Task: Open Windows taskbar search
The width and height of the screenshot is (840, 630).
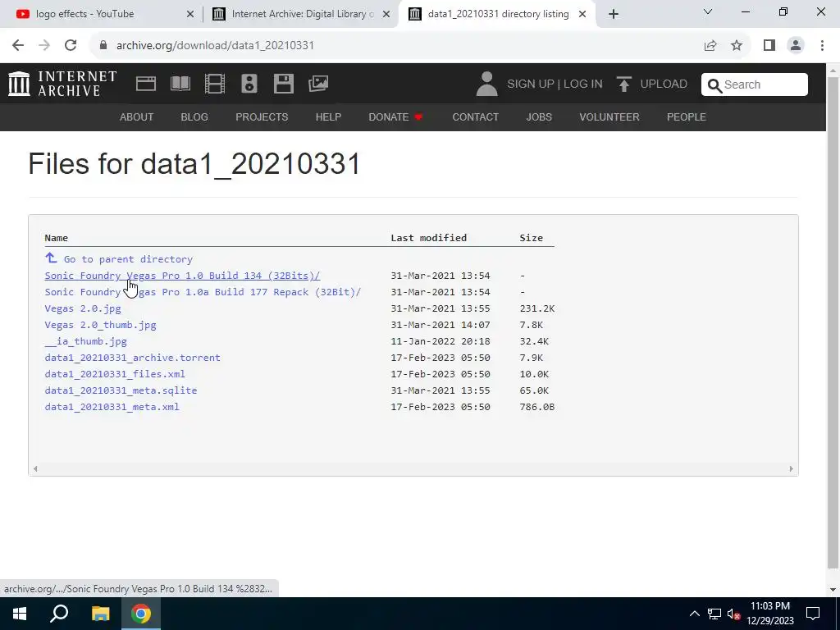Action: coord(59,614)
